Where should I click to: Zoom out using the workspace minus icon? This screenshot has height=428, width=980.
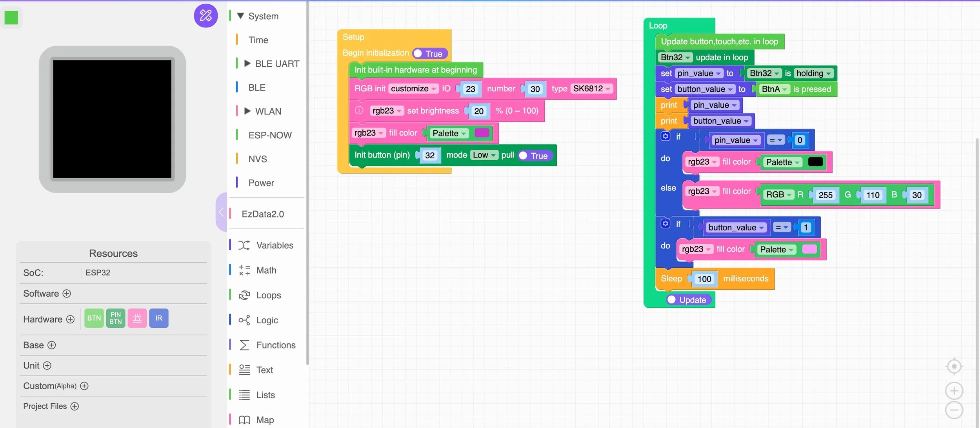(x=954, y=410)
